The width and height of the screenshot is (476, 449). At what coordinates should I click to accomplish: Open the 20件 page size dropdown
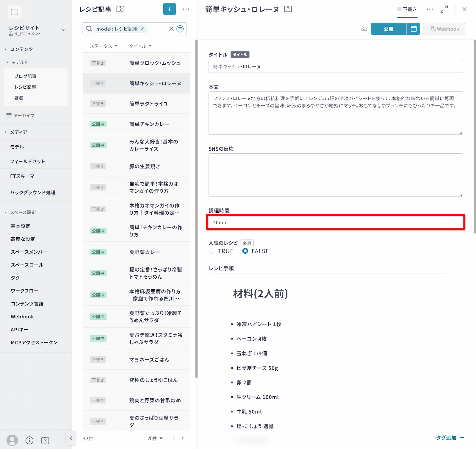[x=155, y=438]
